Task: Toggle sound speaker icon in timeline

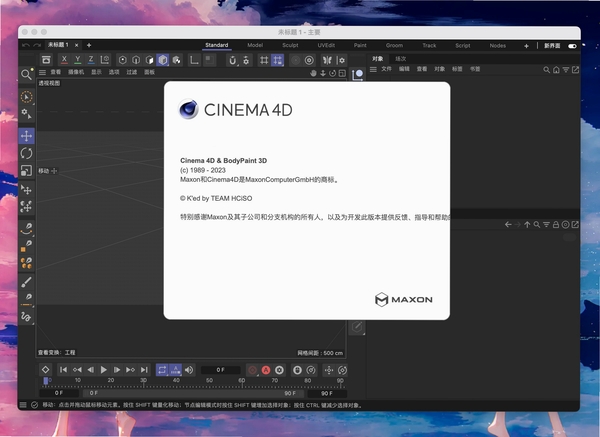Action: coord(189,370)
